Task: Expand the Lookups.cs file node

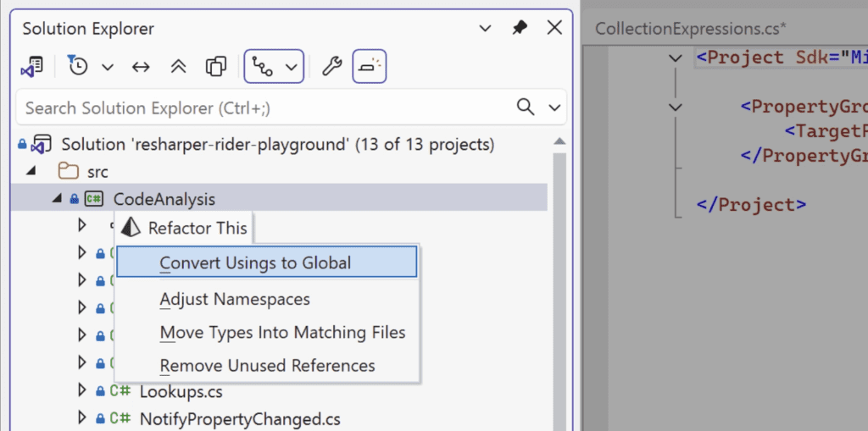Action: click(x=82, y=390)
